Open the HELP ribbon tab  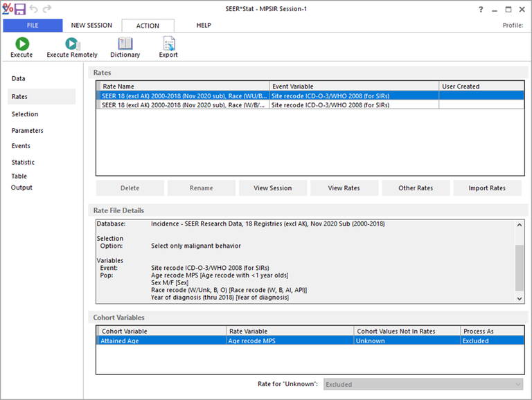coord(203,26)
